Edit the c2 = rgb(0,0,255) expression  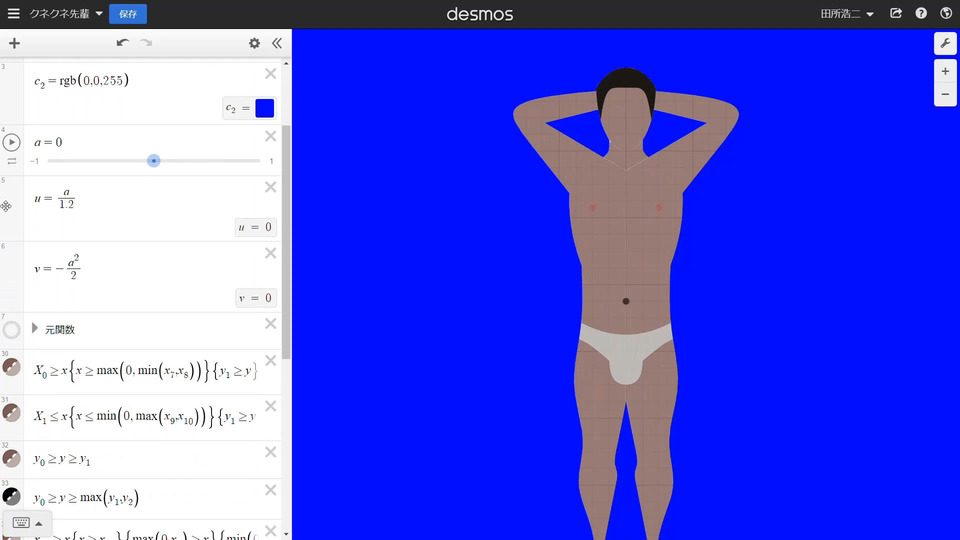81,81
